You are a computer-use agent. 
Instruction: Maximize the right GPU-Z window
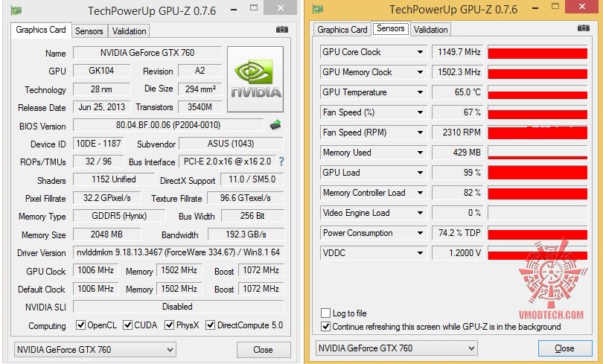(555, 6)
